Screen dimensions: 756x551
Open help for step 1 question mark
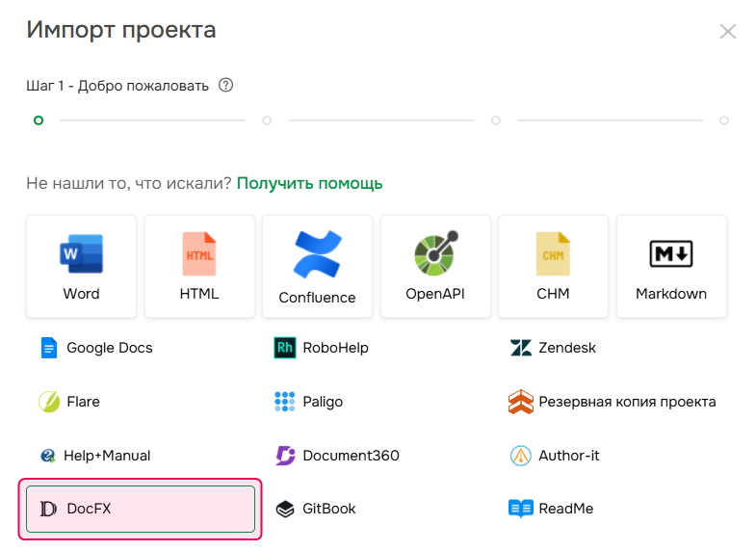pos(225,86)
